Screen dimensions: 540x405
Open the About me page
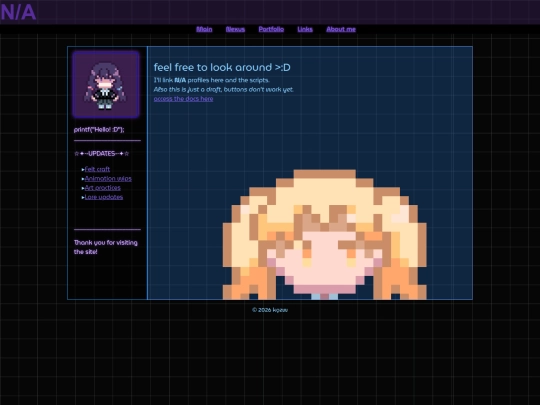(x=341, y=29)
